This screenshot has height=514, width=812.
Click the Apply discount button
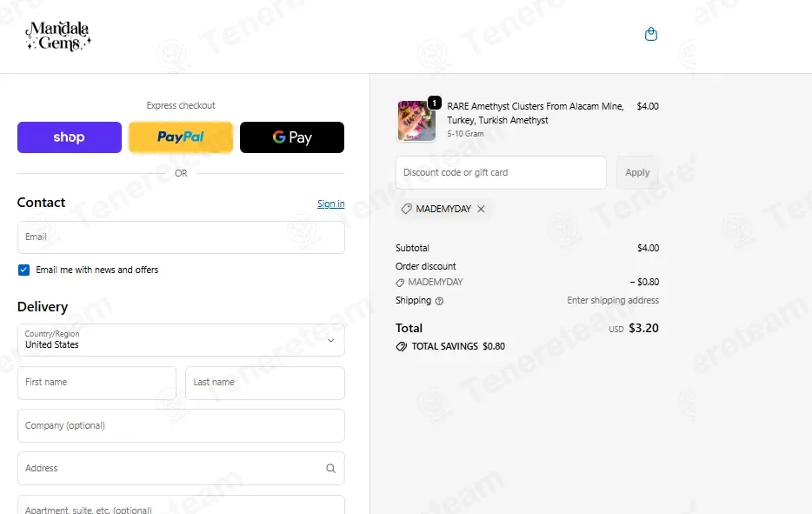[x=637, y=172]
